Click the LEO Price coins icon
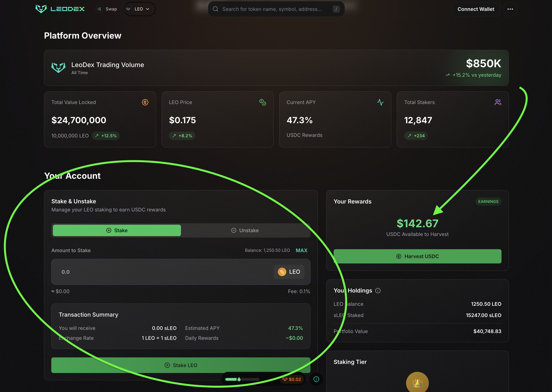 [263, 102]
